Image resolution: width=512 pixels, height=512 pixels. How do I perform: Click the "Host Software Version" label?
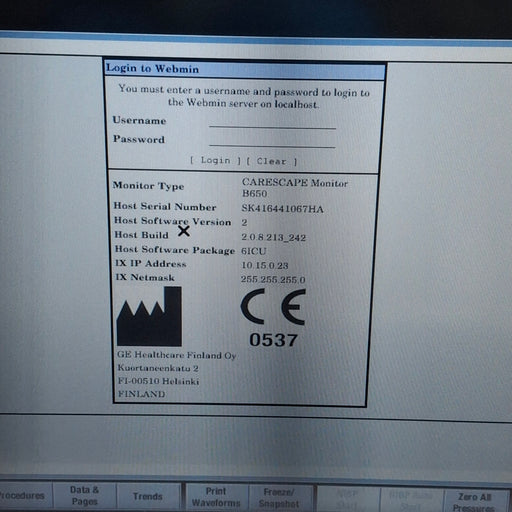pos(173,221)
